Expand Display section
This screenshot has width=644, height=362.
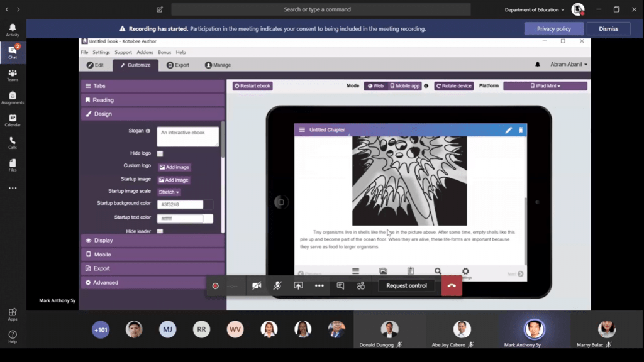153,240
